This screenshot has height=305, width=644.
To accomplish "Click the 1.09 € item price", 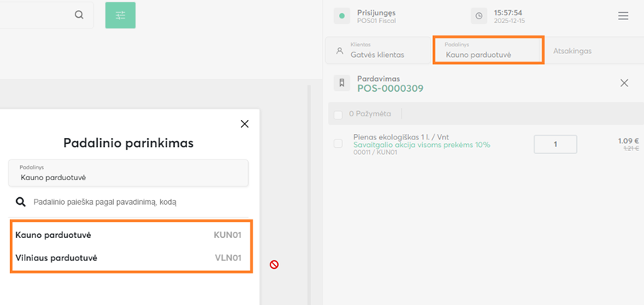I will 629,141.
